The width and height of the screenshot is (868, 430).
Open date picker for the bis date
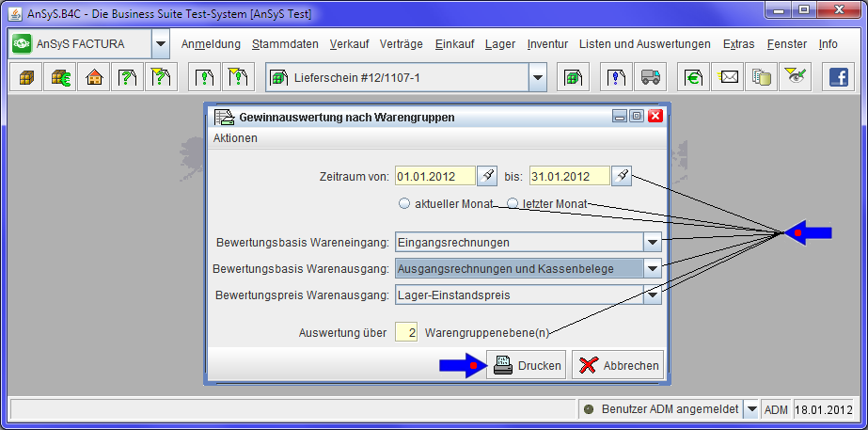[623, 176]
